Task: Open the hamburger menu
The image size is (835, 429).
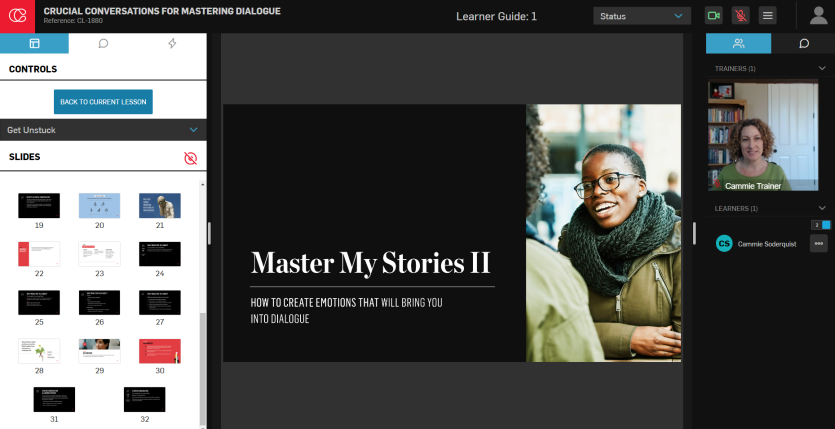Action: pos(767,16)
